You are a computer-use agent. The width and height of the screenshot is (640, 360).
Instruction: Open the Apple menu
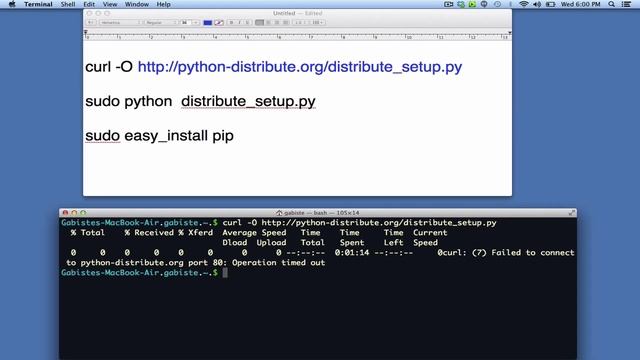12,4
